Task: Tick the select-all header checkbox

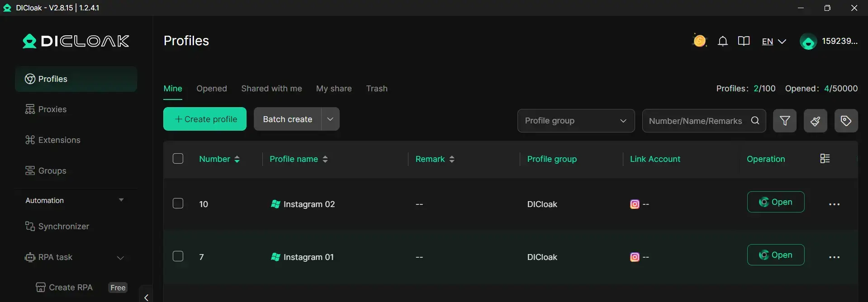Action: coord(178,159)
